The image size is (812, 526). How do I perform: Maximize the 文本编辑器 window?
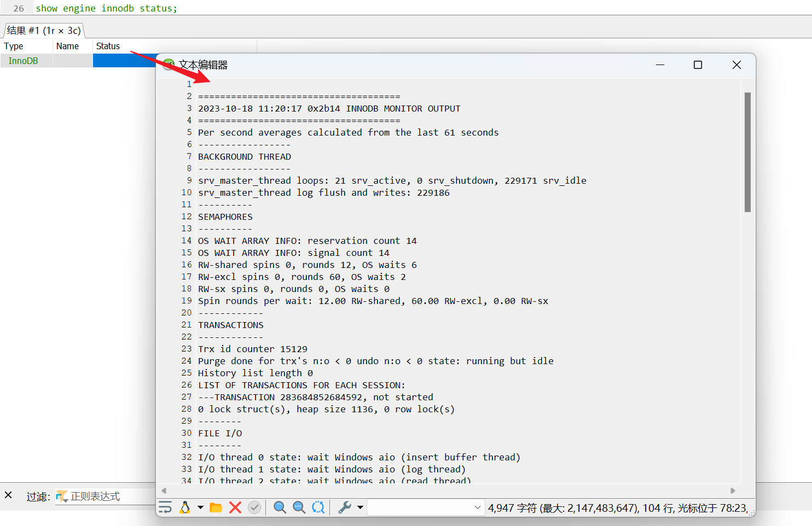[698, 65]
